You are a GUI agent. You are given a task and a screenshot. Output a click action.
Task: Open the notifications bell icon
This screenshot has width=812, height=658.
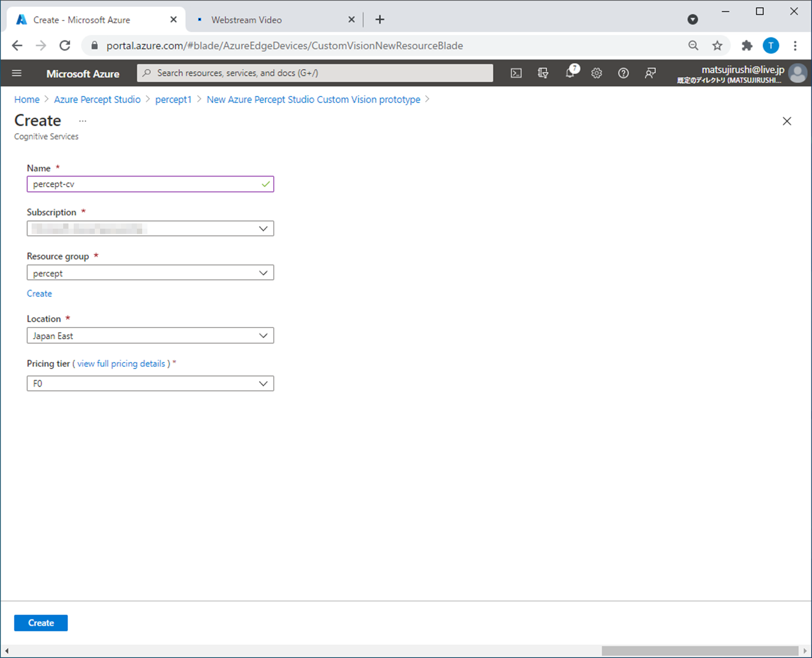[570, 73]
